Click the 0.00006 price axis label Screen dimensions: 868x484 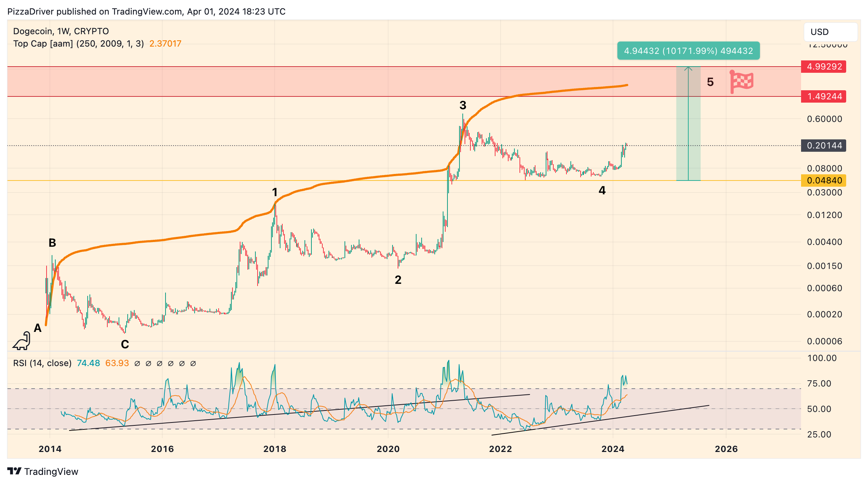(825, 341)
